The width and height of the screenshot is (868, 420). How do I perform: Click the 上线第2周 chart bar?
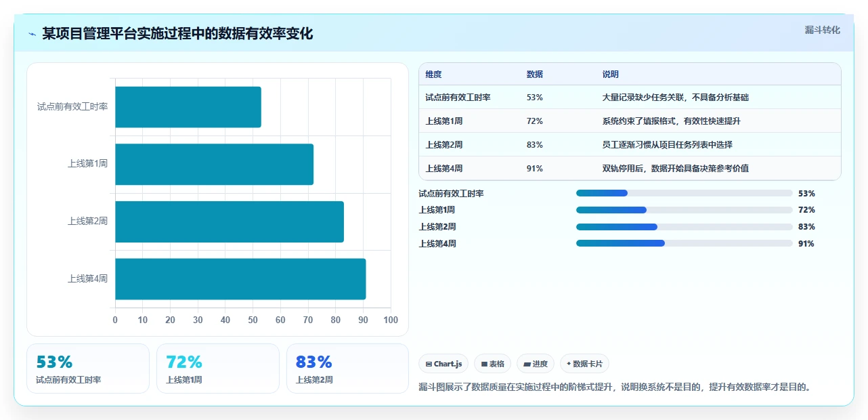(230, 222)
